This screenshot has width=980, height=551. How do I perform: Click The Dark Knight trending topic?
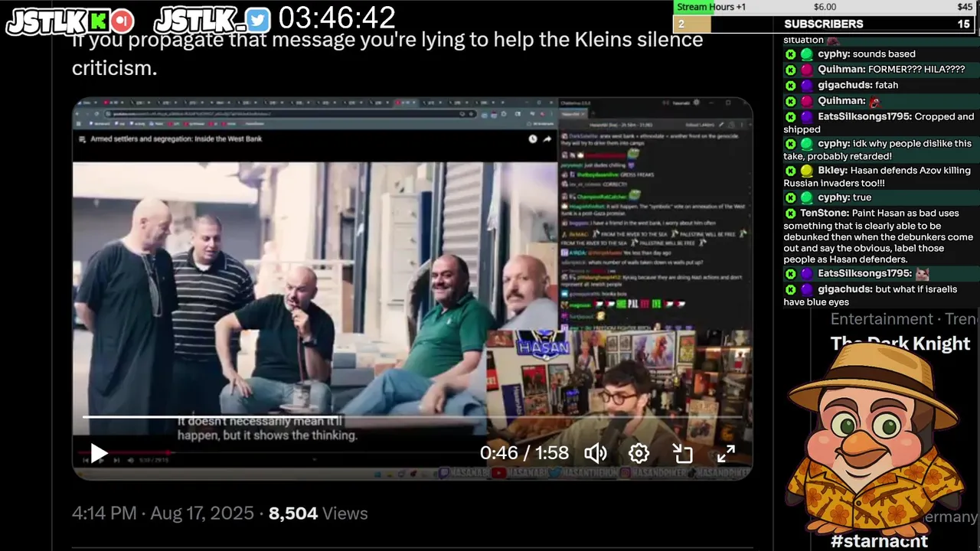point(900,344)
